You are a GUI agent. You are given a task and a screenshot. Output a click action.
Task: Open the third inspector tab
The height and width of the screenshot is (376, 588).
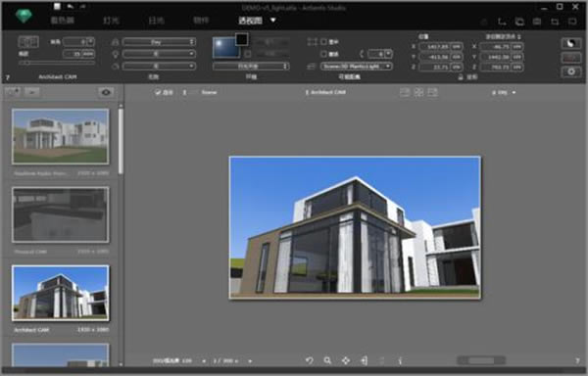(x=156, y=21)
